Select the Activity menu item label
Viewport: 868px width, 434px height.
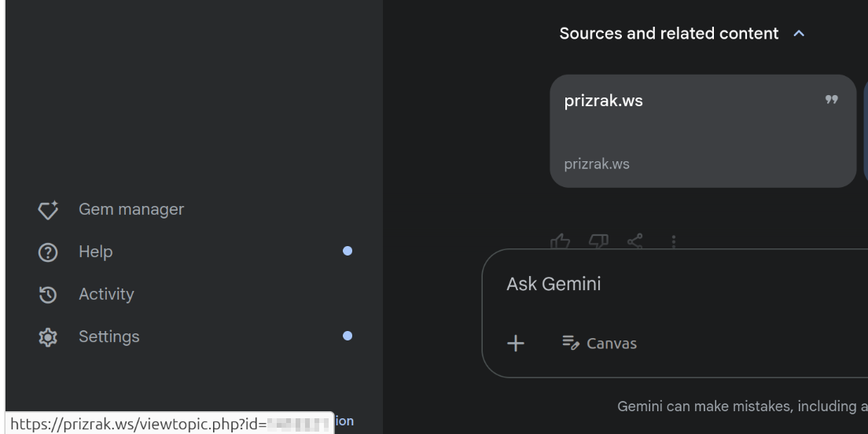coord(106,295)
